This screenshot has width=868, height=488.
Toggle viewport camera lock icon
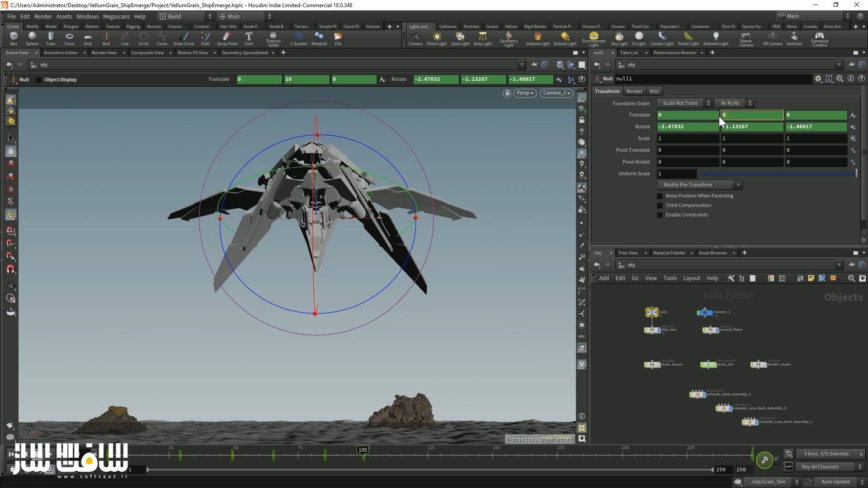507,93
